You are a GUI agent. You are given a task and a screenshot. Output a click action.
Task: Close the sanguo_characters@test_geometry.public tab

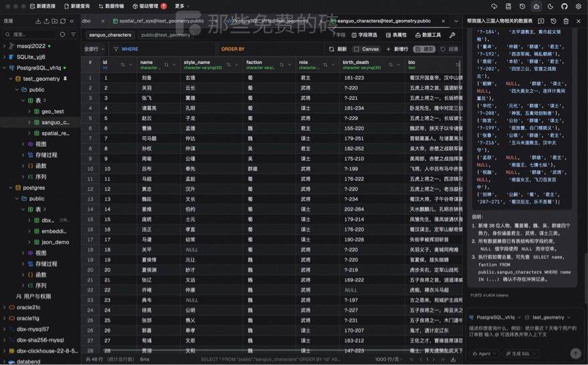click(x=443, y=21)
